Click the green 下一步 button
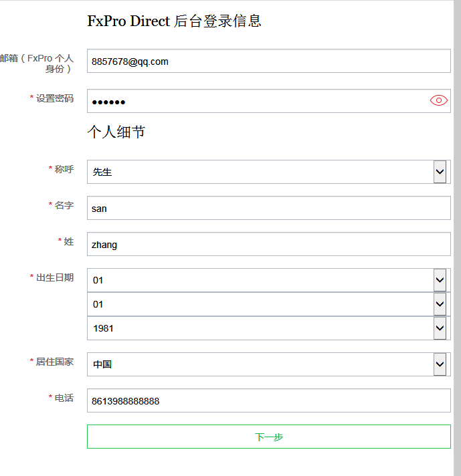The height and width of the screenshot is (476, 461). (269, 437)
